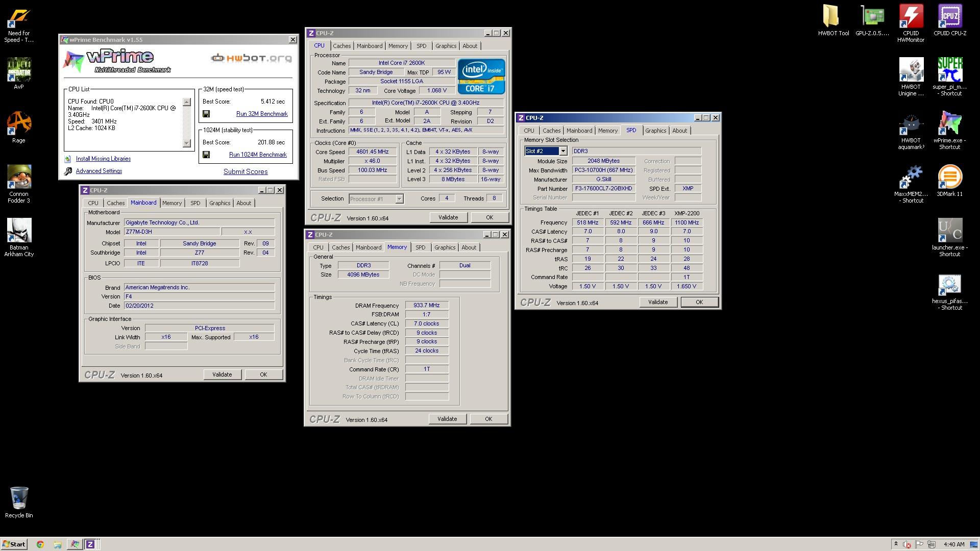Select the CPU-Z taskbar button
The height and width of the screenshot is (551, 980).
click(90, 544)
